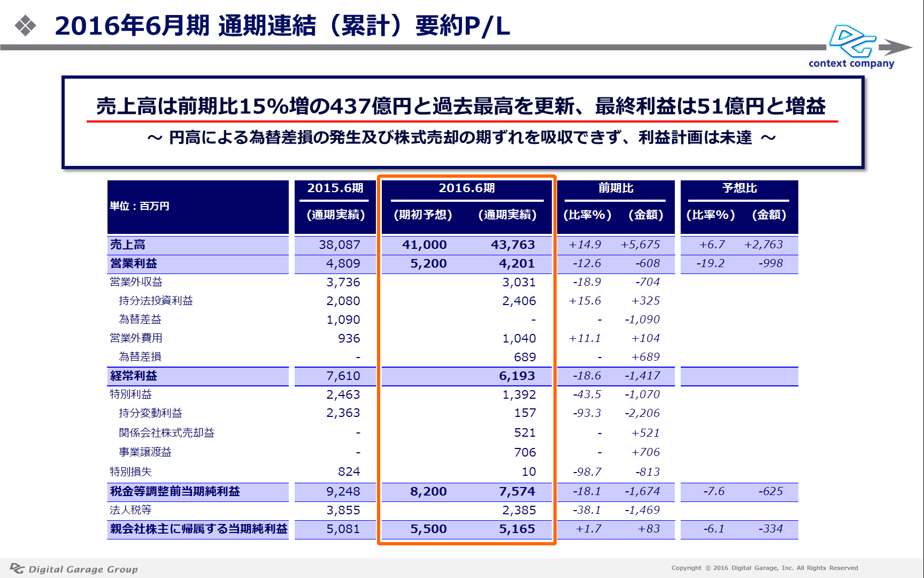Image resolution: width=924 pixels, height=578 pixels.
Task: Click the Digital Garage Group footer logo
Action: [x=74, y=569]
